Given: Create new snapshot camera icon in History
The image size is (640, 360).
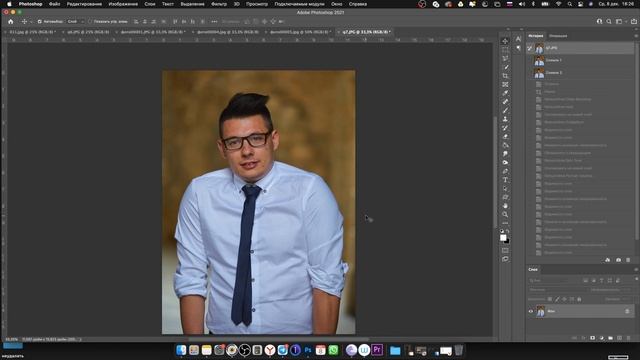Looking at the screenshot, I should point(618,260).
